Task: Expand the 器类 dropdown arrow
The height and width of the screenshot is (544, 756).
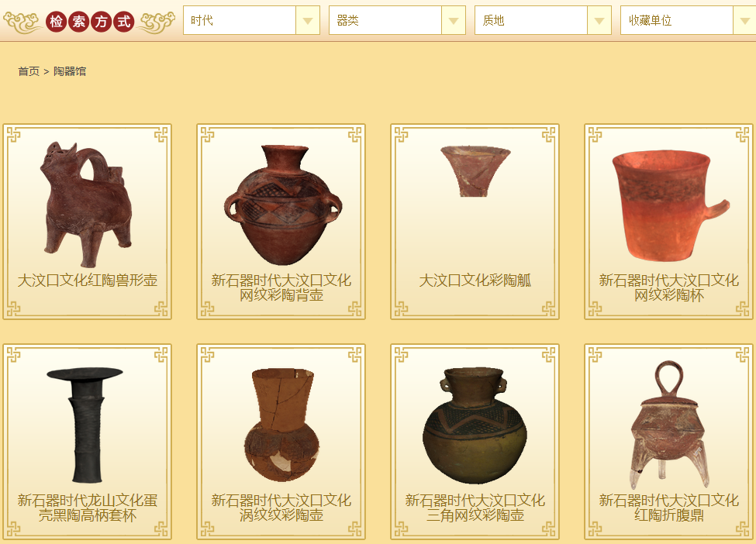Action: coord(454,20)
